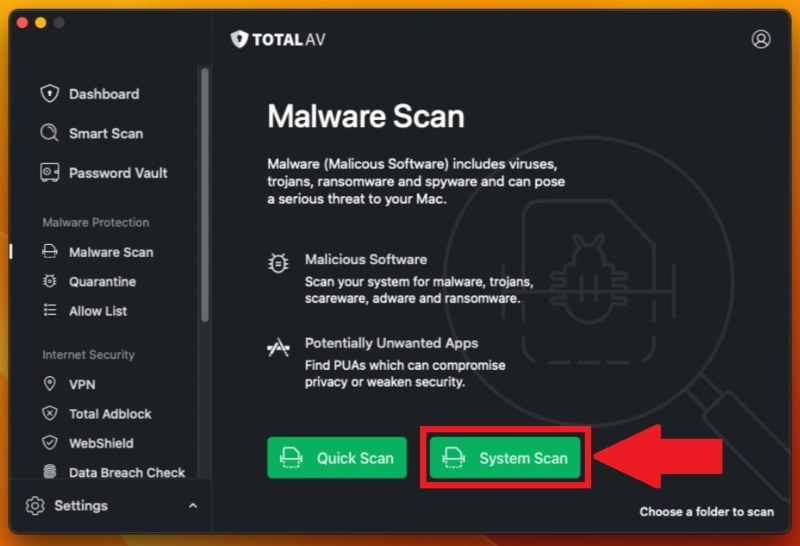The height and width of the screenshot is (546, 800).
Task: Open WebShield settings page
Action: pos(102,443)
